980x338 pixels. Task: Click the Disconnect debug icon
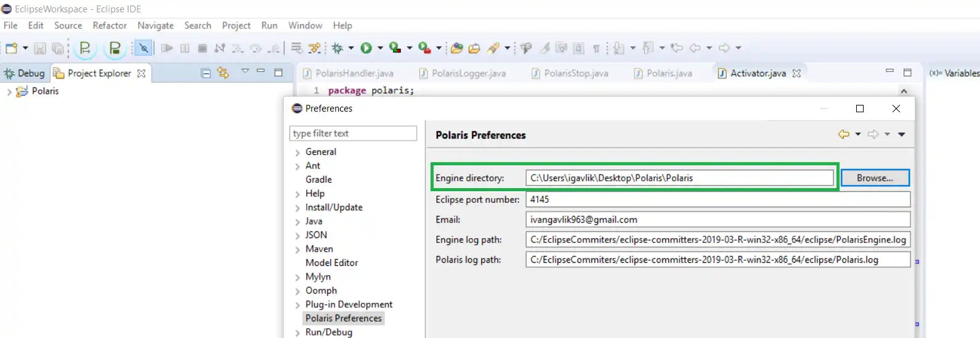point(220,48)
